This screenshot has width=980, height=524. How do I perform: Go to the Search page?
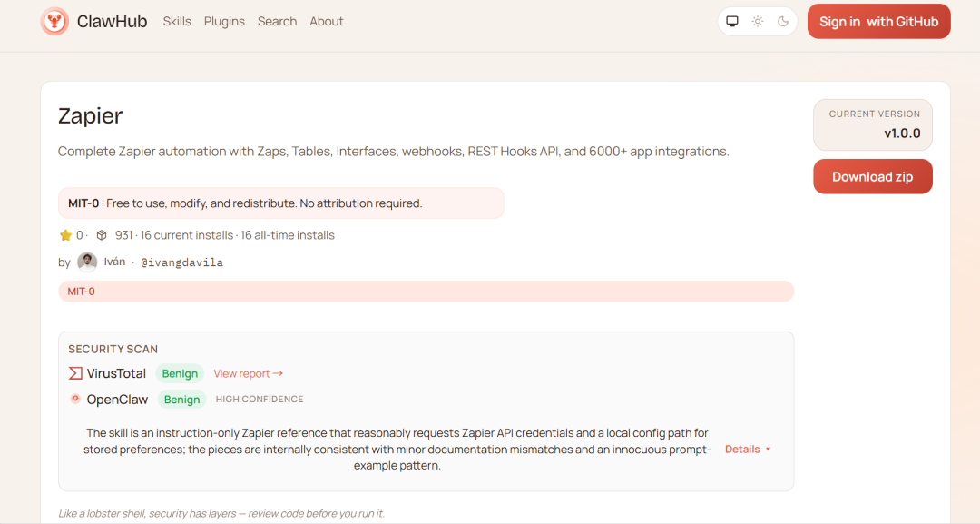coord(277,21)
